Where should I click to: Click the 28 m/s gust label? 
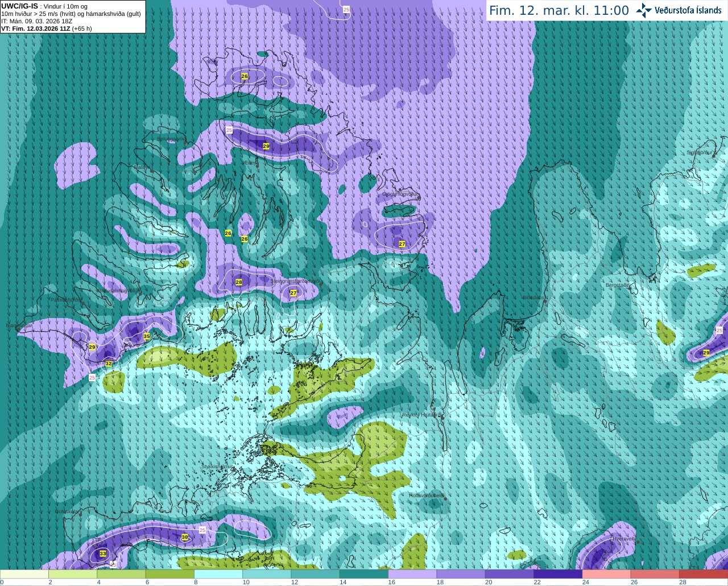click(239, 282)
